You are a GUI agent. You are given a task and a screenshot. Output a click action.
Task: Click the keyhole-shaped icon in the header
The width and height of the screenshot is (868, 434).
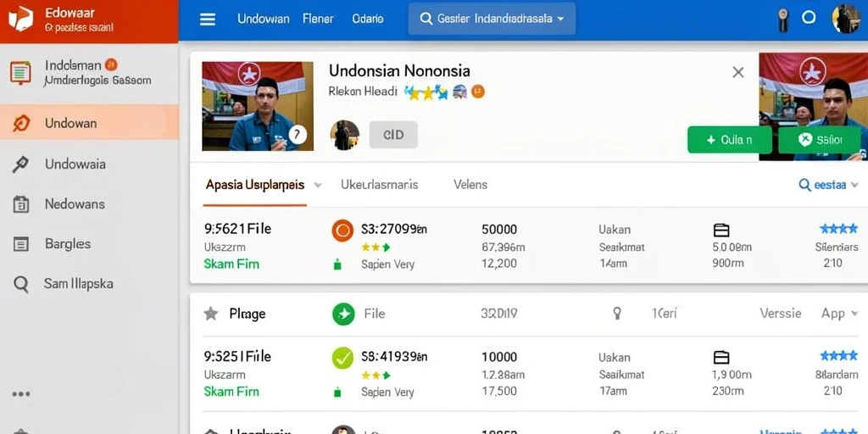[x=783, y=20]
